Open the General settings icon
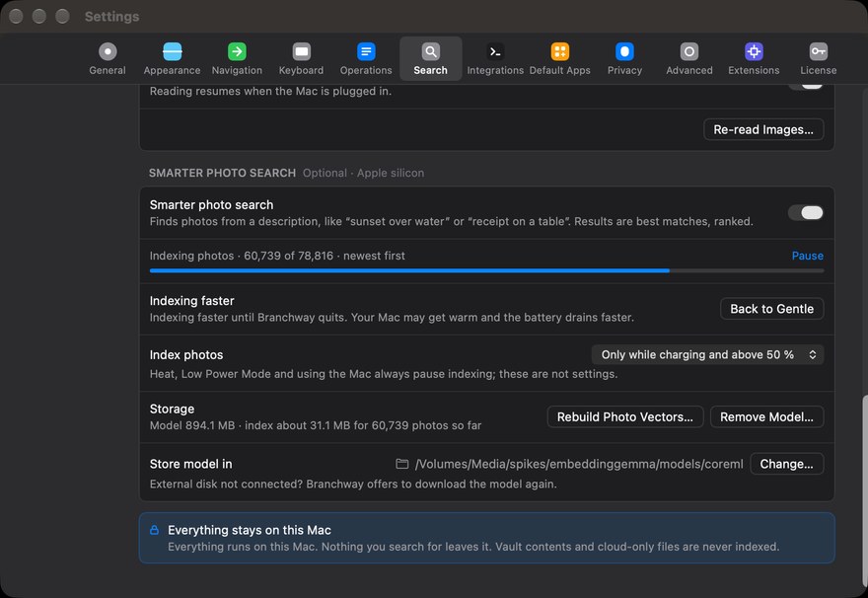 [108, 51]
